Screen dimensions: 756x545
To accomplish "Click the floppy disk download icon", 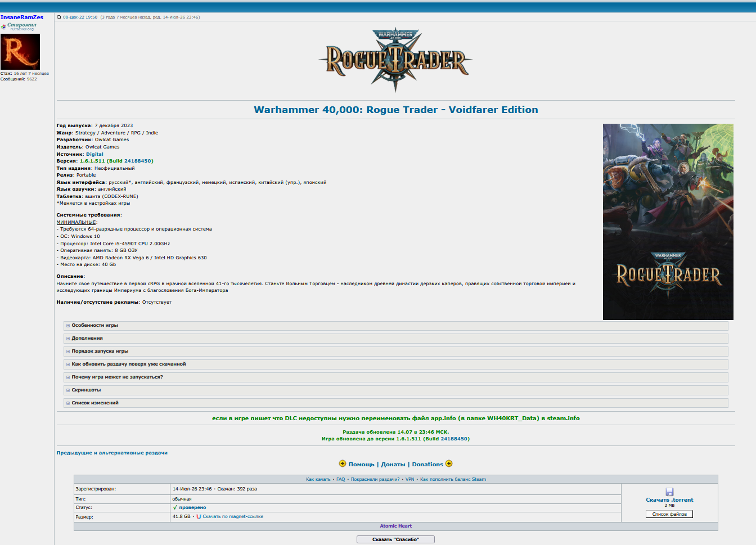I will tap(669, 492).
